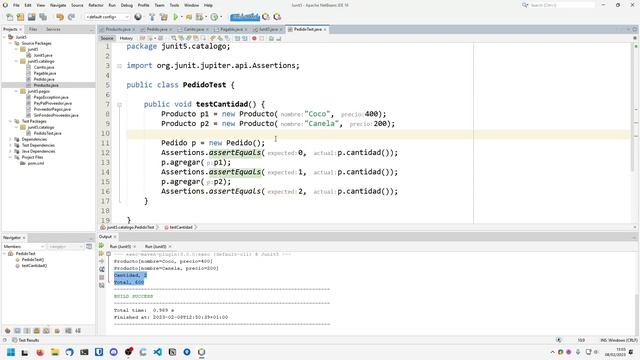Click the first icon in Navigator bottom toolbar

(7, 331)
